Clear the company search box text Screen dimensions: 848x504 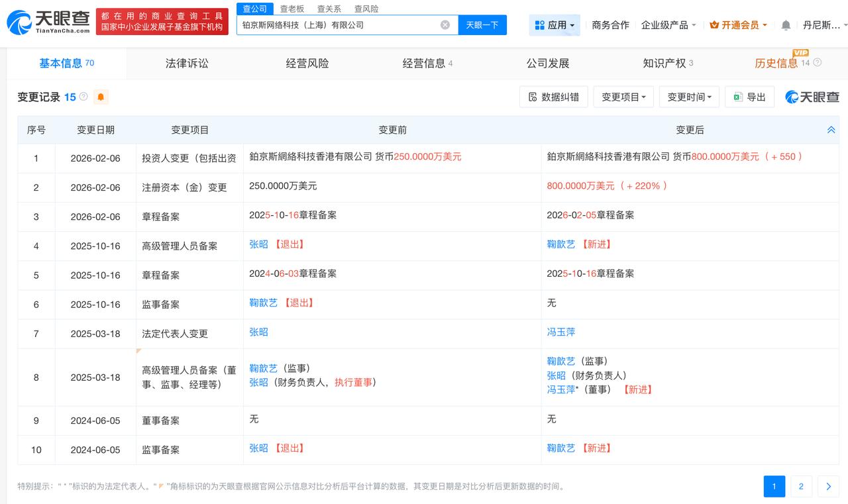tap(445, 25)
